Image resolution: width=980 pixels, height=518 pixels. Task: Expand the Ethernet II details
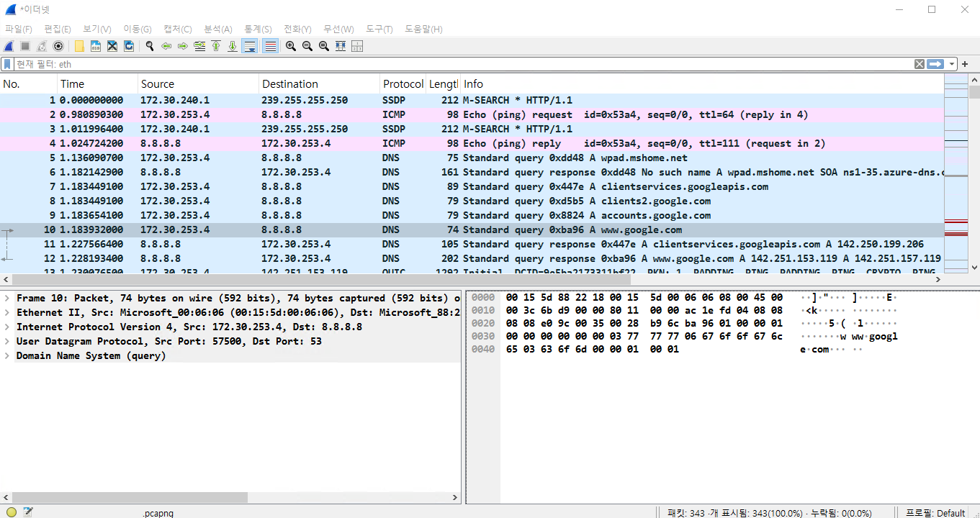pos(7,312)
